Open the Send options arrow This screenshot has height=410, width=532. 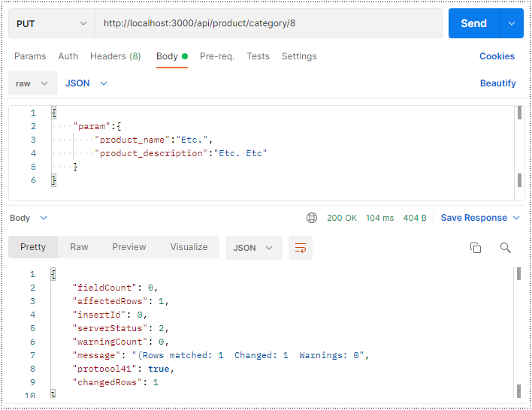click(511, 23)
